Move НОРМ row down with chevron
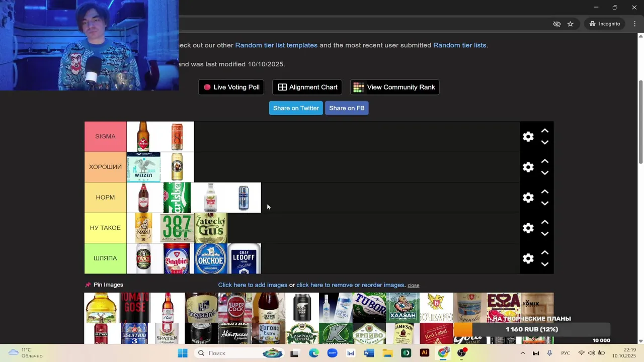Screen dimensions: 644x362 544,203
